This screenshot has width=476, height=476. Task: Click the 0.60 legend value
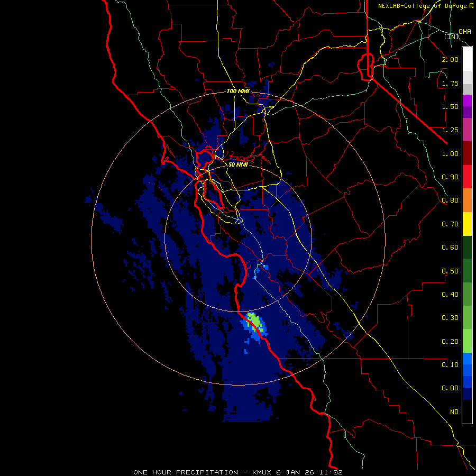pyautogui.click(x=450, y=248)
